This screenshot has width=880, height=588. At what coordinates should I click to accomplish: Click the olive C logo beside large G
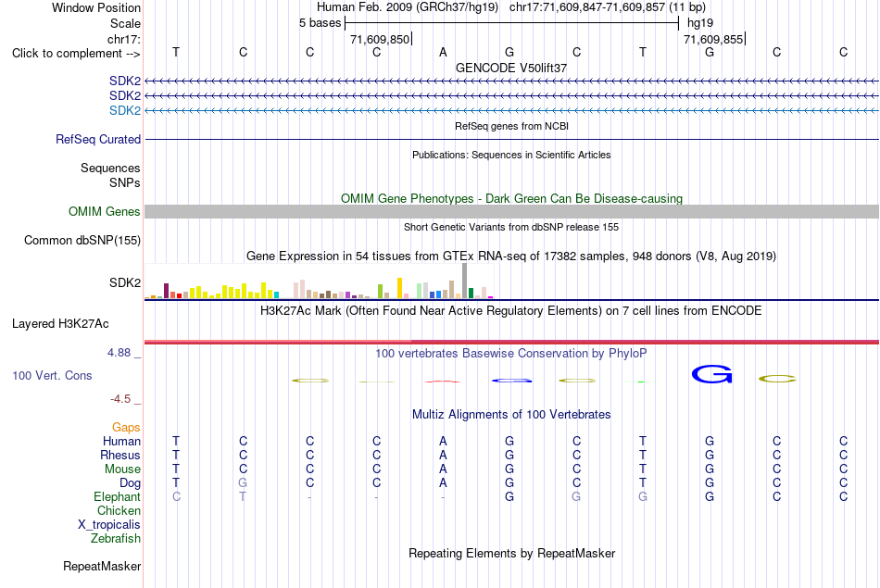pos(777,379)
